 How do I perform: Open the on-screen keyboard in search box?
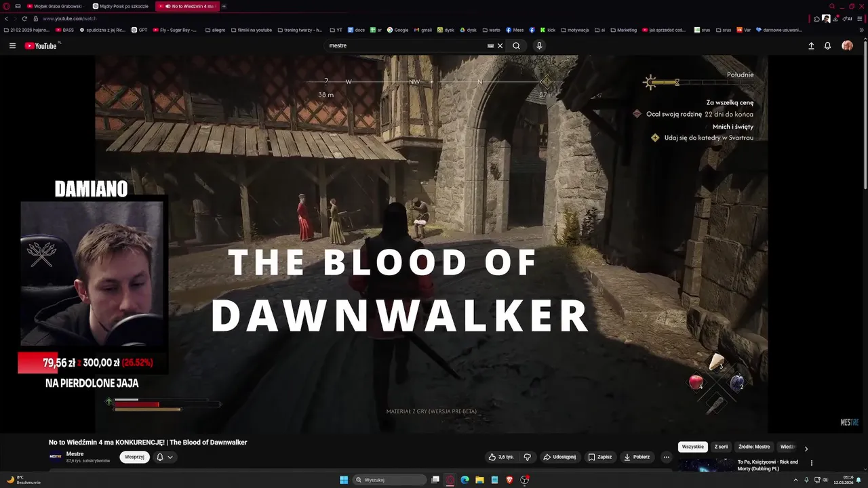pos(490,46)
